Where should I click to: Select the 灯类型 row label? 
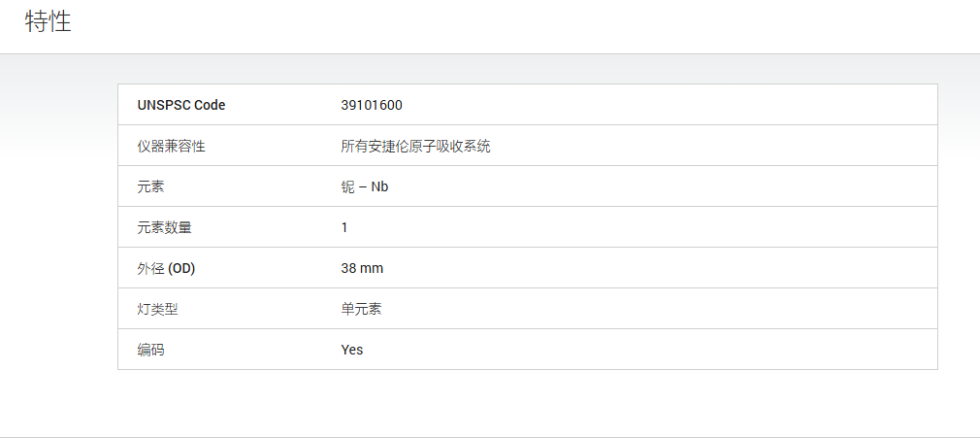point(157,309)
